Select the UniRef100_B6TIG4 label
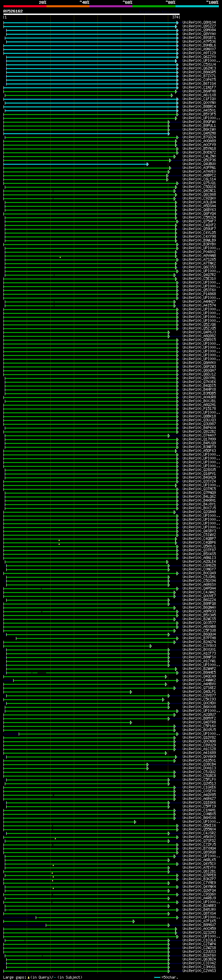222x980 pixels. pos(199,84)
